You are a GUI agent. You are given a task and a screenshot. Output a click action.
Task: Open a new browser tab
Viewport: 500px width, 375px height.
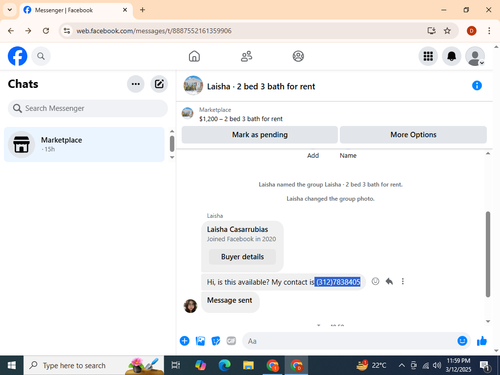(x=142, y=10)
